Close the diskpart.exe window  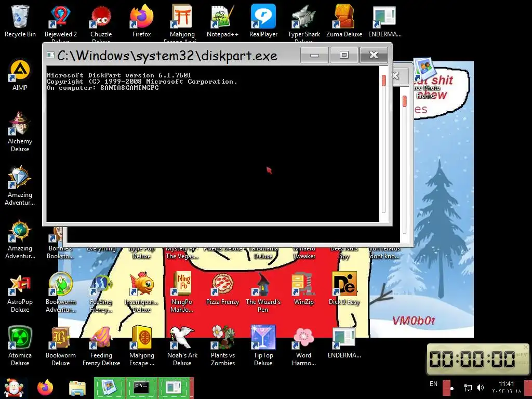(374, 55)
